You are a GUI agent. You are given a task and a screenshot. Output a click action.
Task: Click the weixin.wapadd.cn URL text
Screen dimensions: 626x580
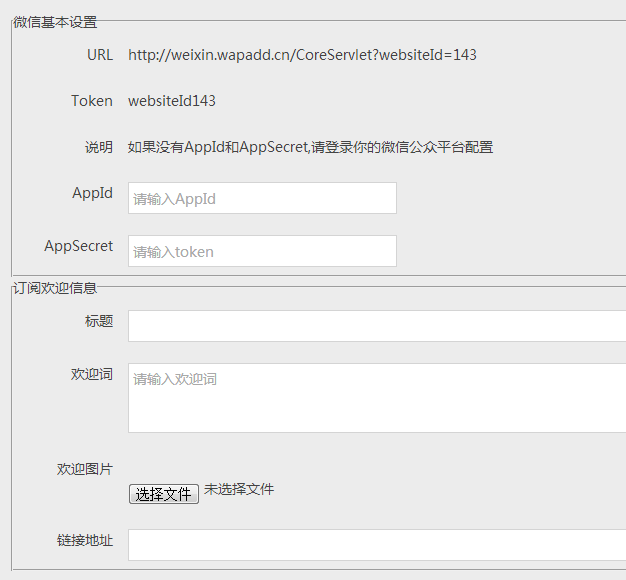tap(302, 55)
